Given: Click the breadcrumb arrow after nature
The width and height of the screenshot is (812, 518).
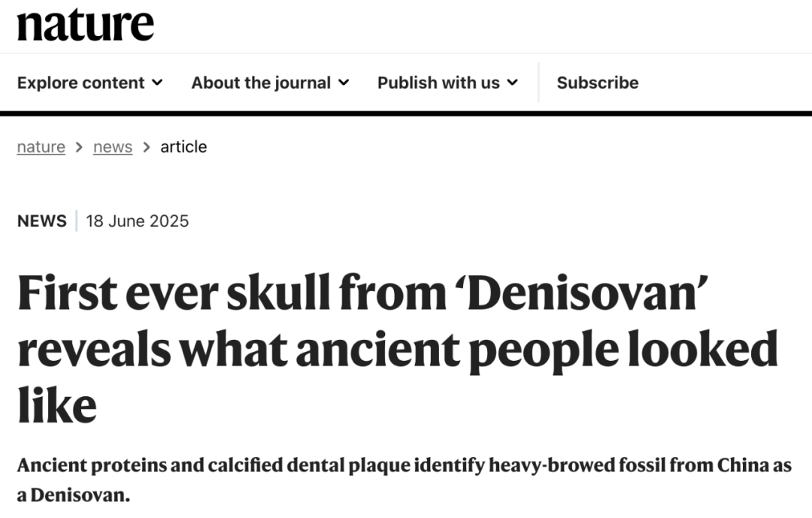Looking at the screenshot, I should click(79, 147).
